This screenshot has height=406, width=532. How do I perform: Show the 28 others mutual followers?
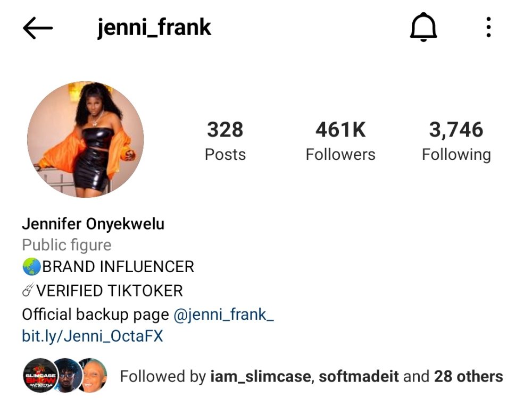pos(469,377)
